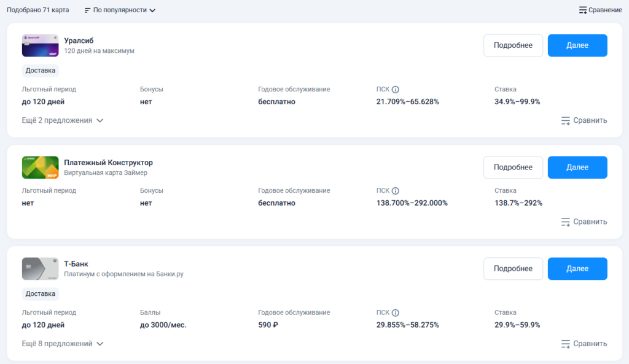Click the Баллы label in Т-Банк card
Image resolution: width=629 pixels, height=364 pixels.
(150, 312)
